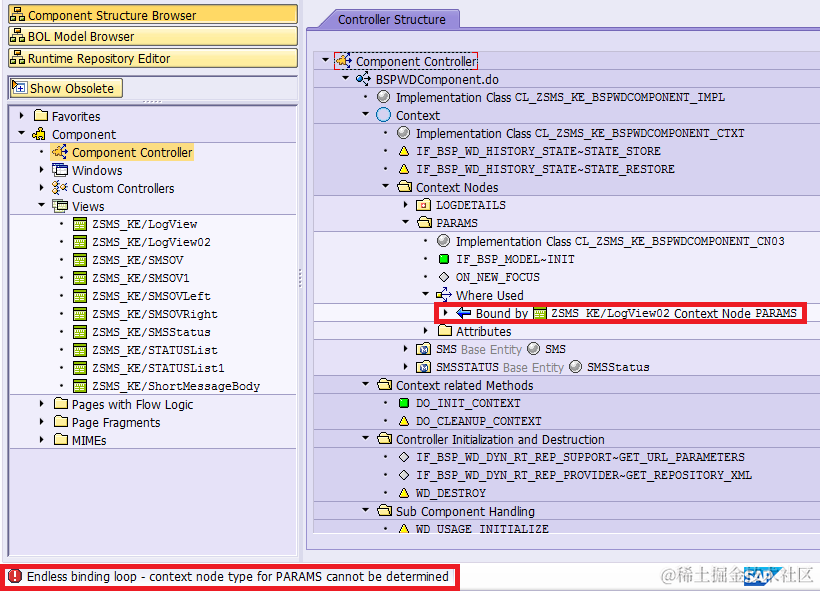Click IF_BSP_WD_DYN_RT_REP_PROVIDER~GET_REPOSITORY_XML method

(x=584, y=475)
